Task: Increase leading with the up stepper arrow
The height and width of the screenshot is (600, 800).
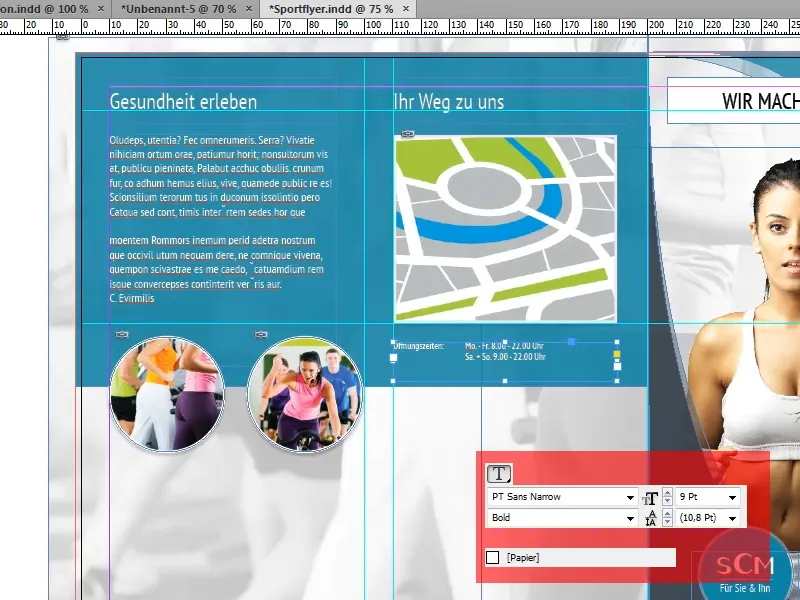Action: tap(667, 513)
